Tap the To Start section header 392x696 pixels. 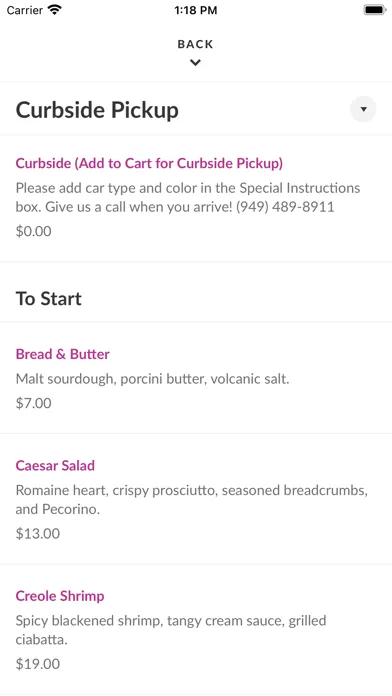point(49,299)
